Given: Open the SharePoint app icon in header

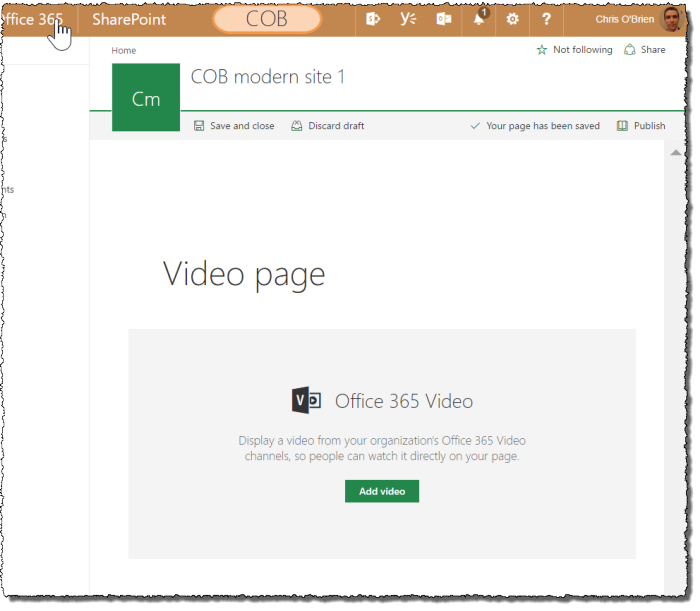Looking at the screenshot, I should pyautogui.click(x=373, y=19).
